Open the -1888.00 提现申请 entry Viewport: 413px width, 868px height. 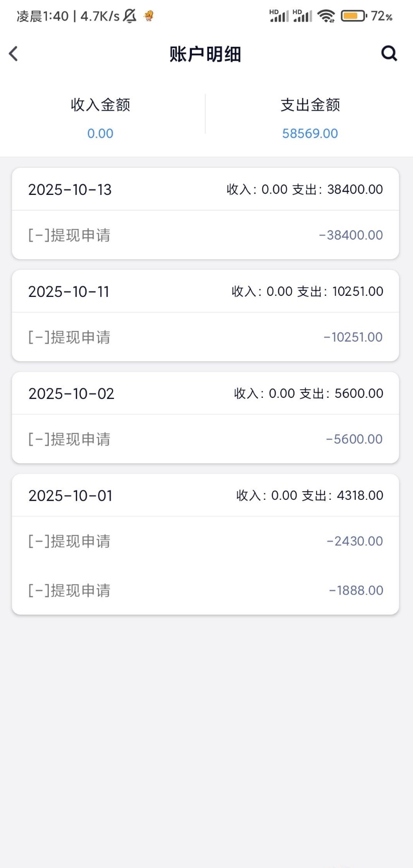click(x=205, y=590)
